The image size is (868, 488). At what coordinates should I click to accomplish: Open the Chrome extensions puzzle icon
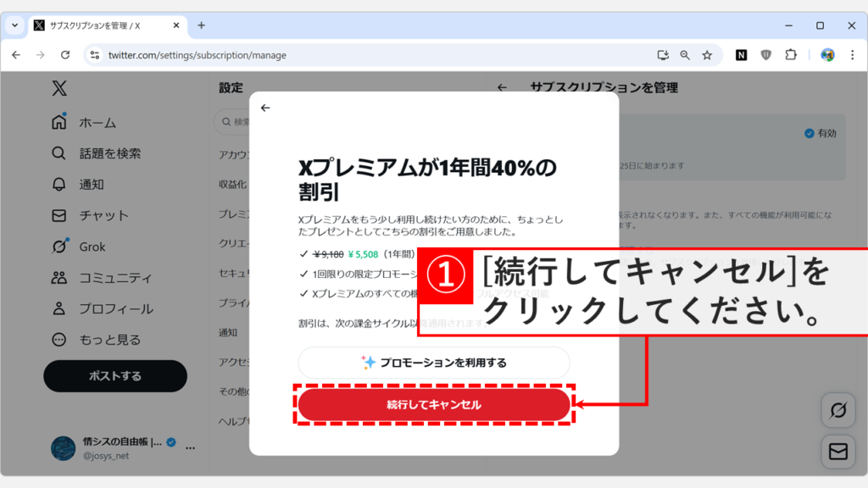[791, 54]
